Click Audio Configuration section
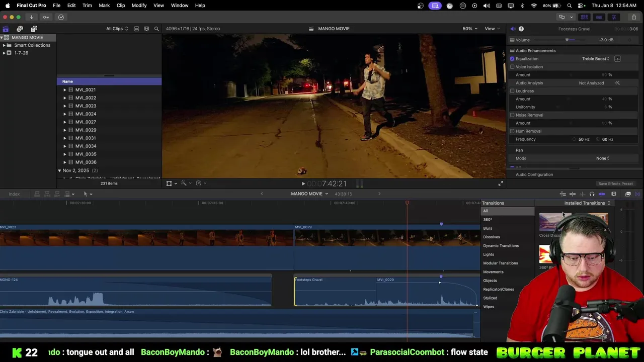 pos(534,174)
